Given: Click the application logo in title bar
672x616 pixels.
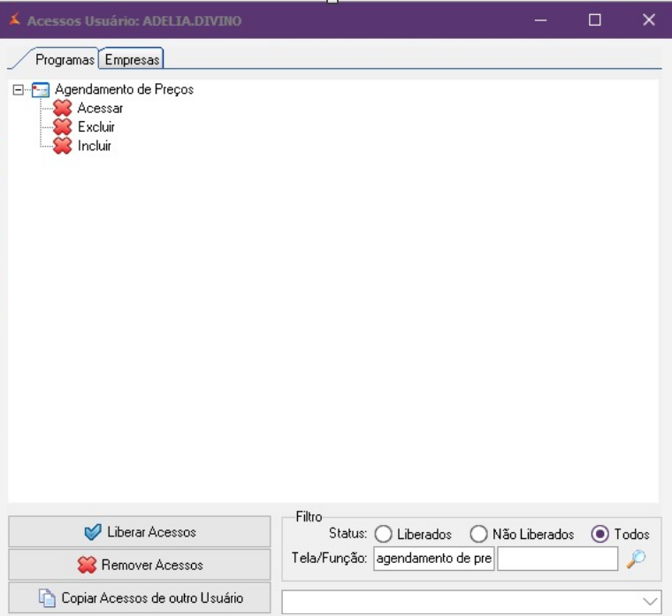Looking at the screenshot, I should click(15, 19).
